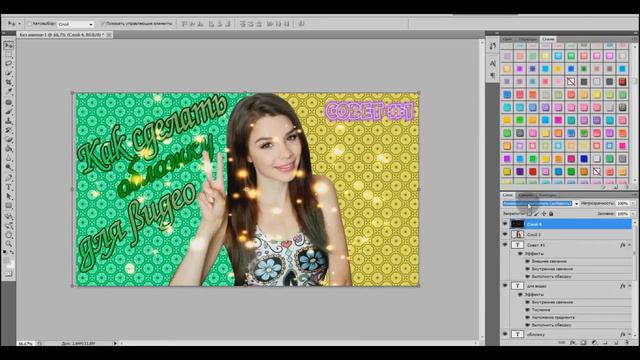The image size is (640, 360).
Task: Switch to the Контуры tab
Action: 547,195
